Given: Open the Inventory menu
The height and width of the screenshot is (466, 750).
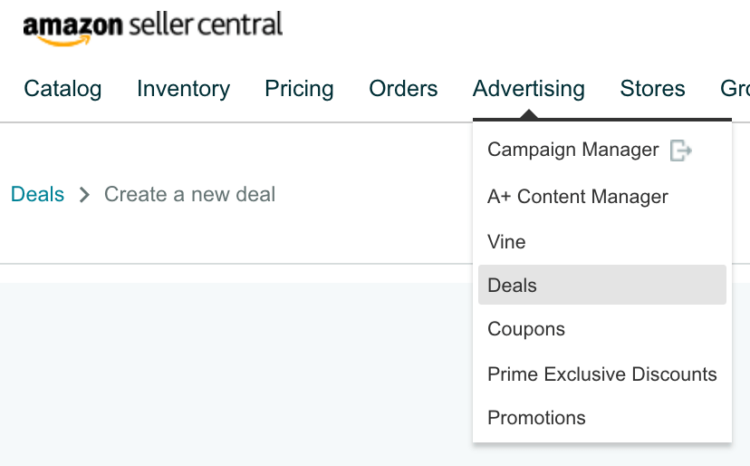Looking at the screenshot, I should tap(183, 89).
